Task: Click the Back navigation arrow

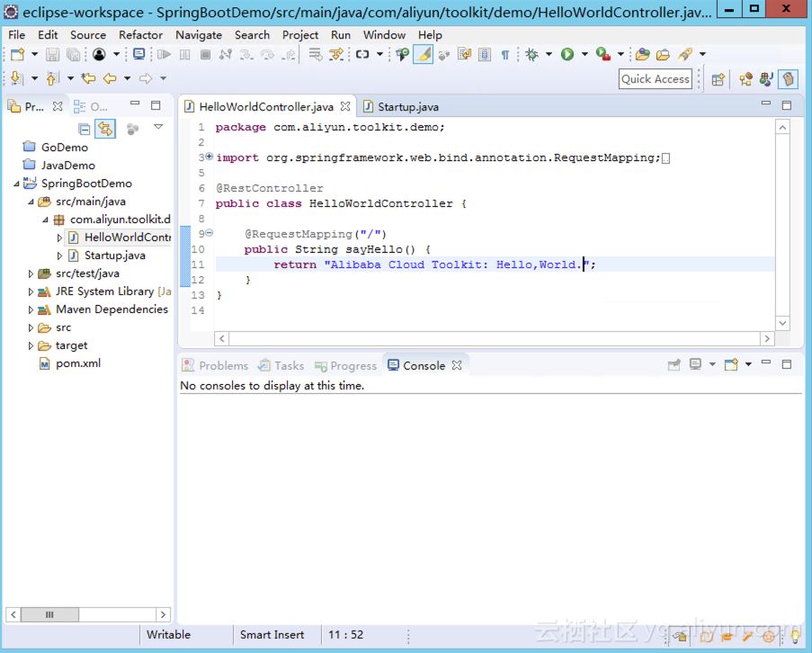Action: tap(110, 78)
